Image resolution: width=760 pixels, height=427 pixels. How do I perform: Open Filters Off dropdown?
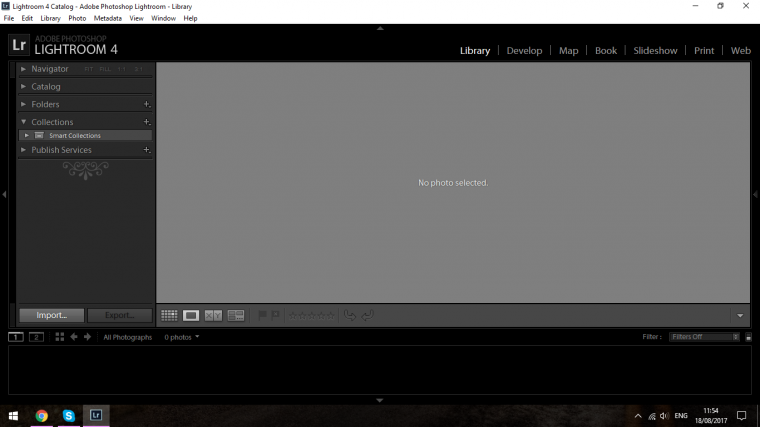tap(704, 337)
